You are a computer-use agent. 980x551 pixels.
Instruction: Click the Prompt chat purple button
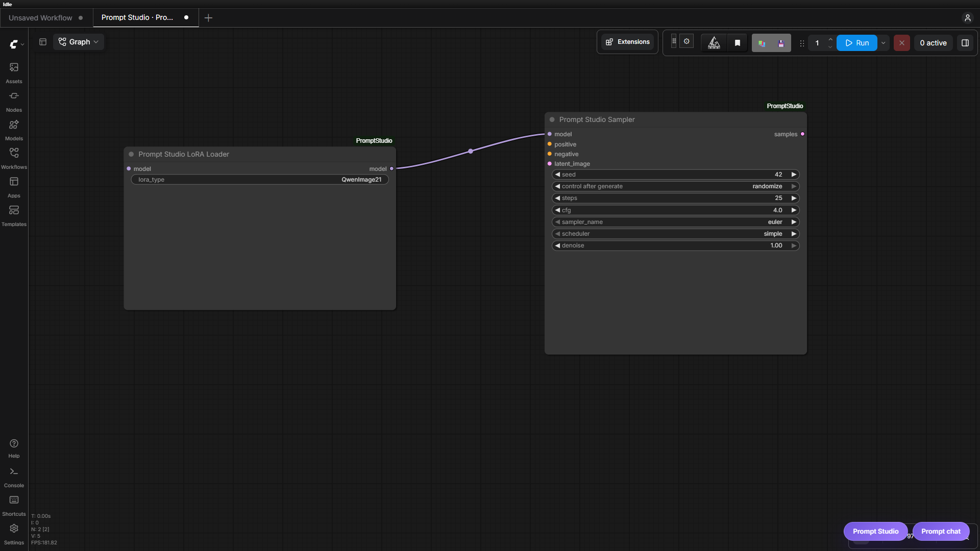coord(941,531)
